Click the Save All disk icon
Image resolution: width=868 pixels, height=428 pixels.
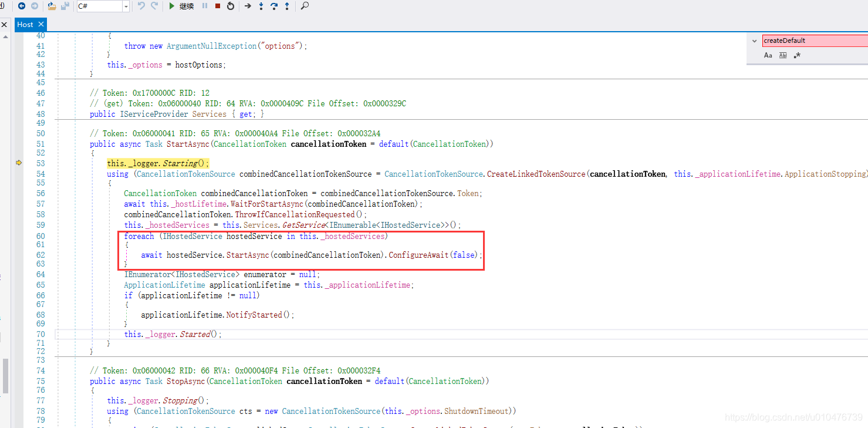click(65, 6)
